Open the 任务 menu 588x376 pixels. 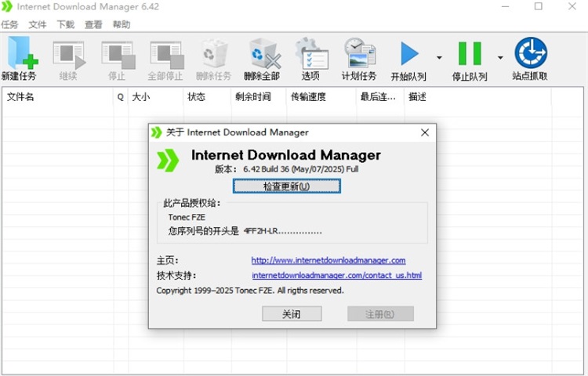[x=9, y=25]
